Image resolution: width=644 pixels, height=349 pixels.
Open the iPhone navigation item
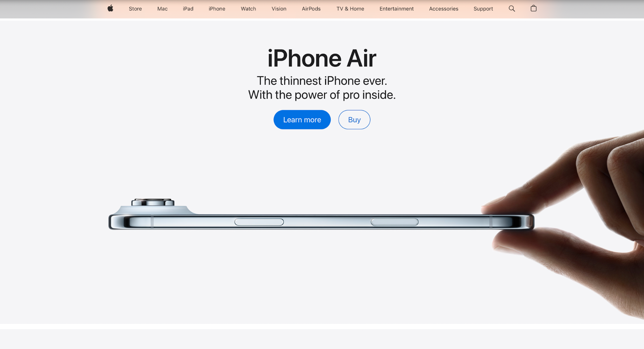[217, 9]
